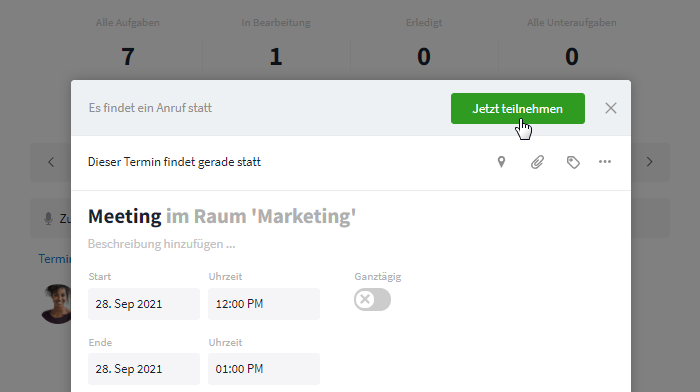
Task: Click the Termin link behind the dialog
Action: coord(54,259)
